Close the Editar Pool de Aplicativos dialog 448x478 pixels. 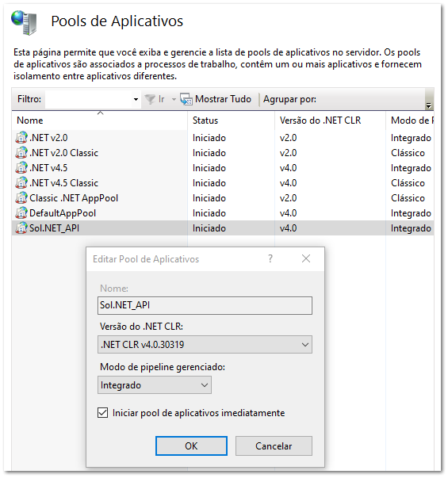coord(306,258)
